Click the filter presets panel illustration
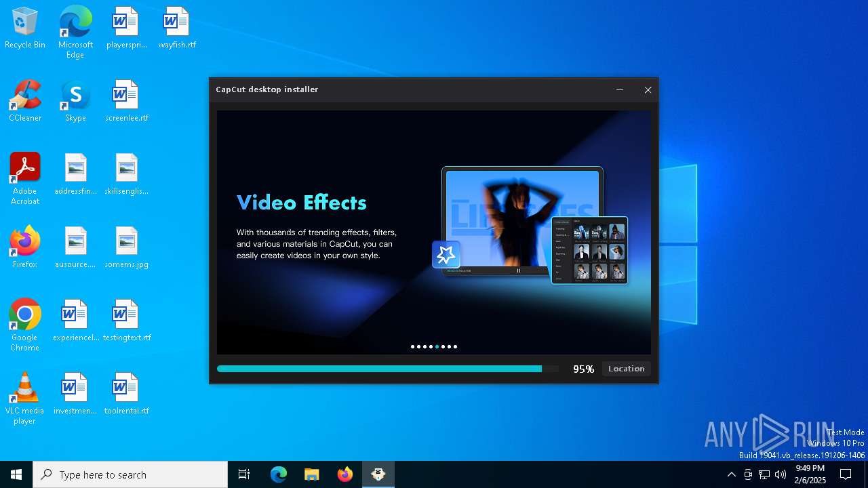 [589, 250]
